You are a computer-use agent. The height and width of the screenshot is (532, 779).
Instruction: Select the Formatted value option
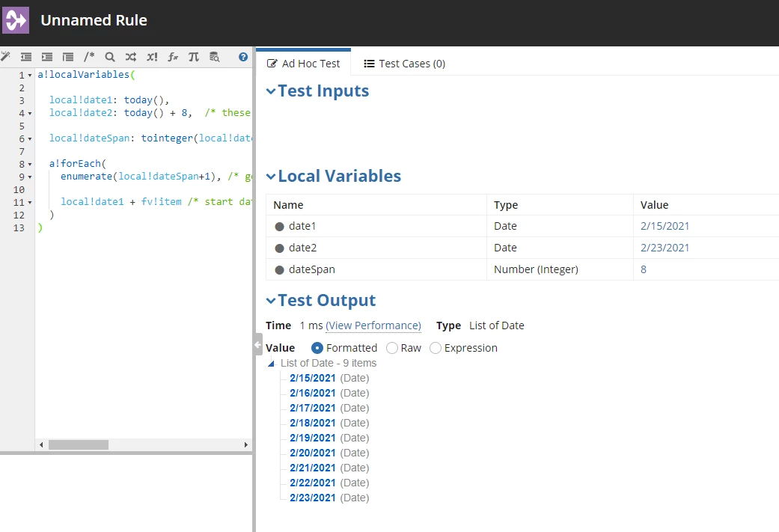tap(317, 348)
